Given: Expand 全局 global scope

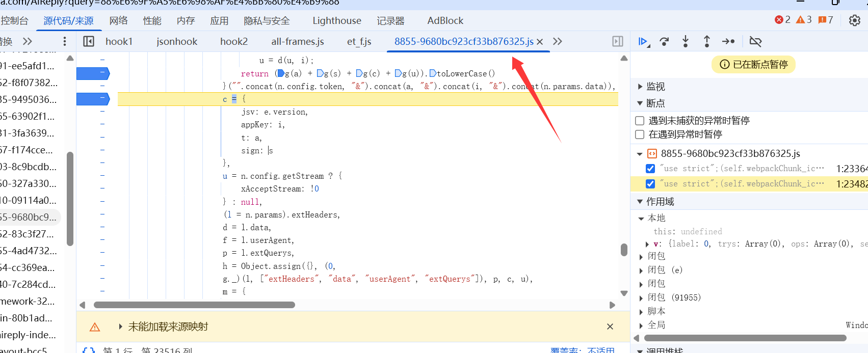Looking at the screenshot, I should tap(642, 325).
